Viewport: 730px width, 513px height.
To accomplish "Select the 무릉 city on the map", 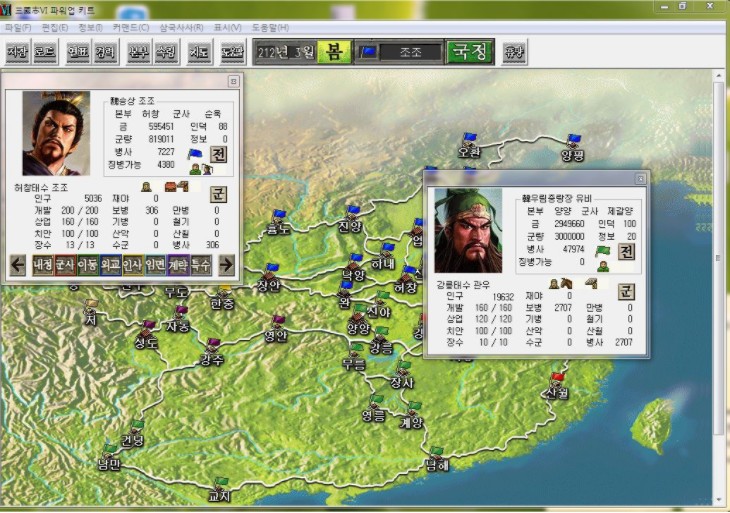I will click(355, 357).
